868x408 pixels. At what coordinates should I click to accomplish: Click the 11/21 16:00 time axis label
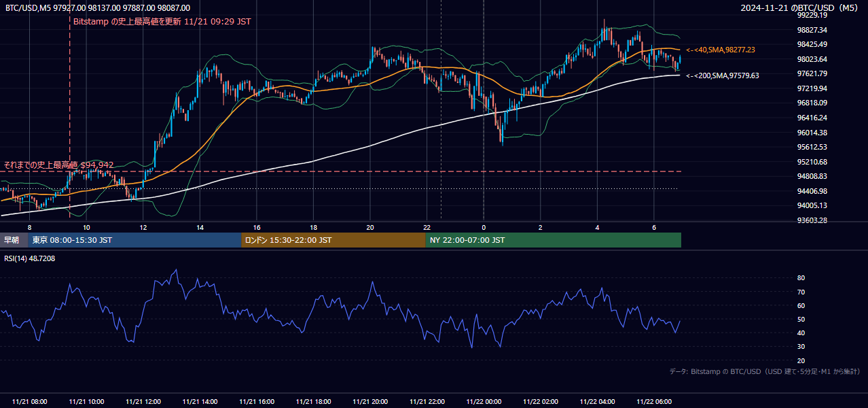[x=257, y=402]
